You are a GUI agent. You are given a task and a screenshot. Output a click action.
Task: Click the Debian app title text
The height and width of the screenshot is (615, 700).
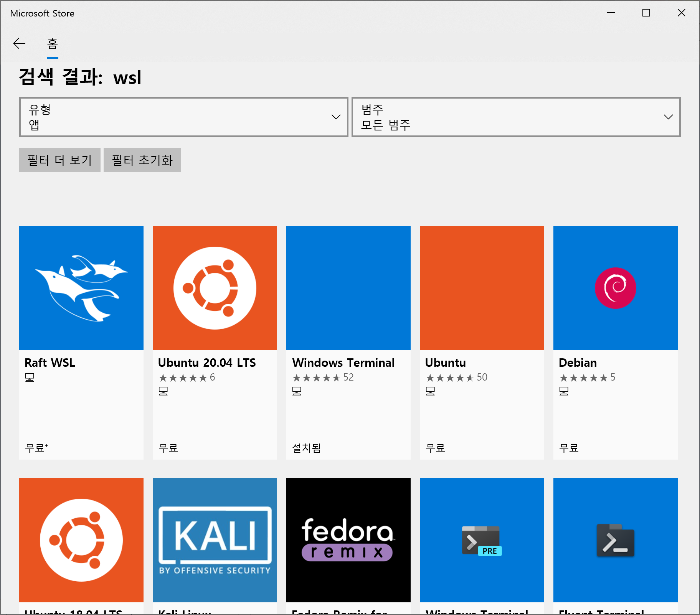pos(578,363)
